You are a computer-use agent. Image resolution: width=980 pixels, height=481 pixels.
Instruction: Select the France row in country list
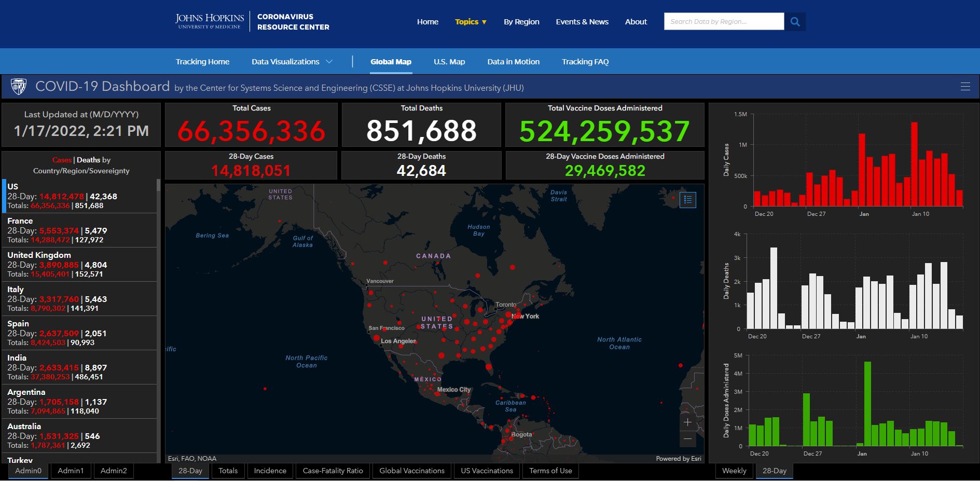(x=80, y=230)
